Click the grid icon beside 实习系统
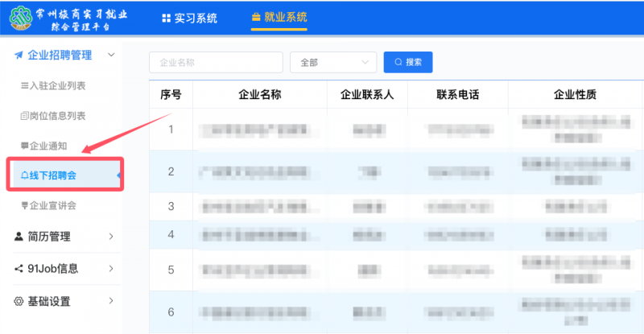The width and height of the screenshot is (644, 334). tap(167, 18)
